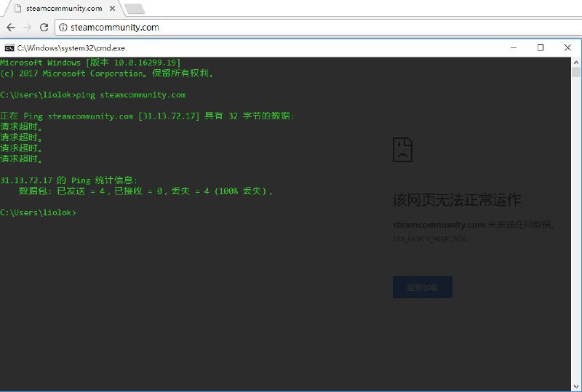Maximize the cmd.exe window

click(x=541, y=47)
